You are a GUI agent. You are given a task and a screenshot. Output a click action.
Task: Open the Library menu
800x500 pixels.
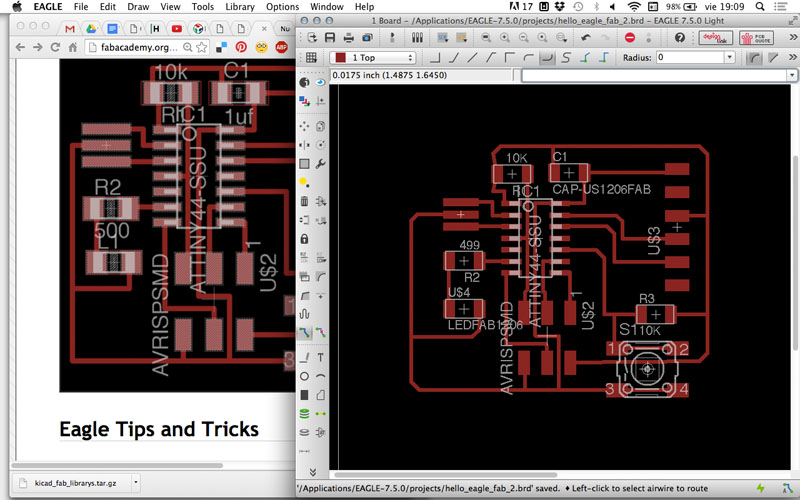click(239, 7)
